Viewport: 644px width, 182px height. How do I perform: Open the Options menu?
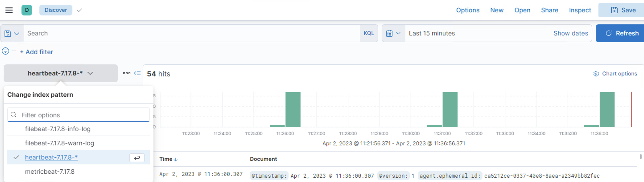tap(467, 10)
